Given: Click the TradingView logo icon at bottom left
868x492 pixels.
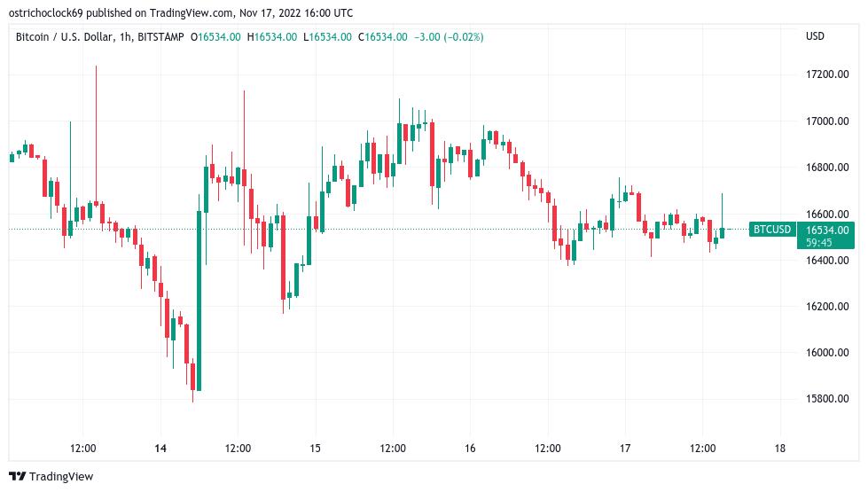Looking at the screenshot, I should (x=18, y=476).
